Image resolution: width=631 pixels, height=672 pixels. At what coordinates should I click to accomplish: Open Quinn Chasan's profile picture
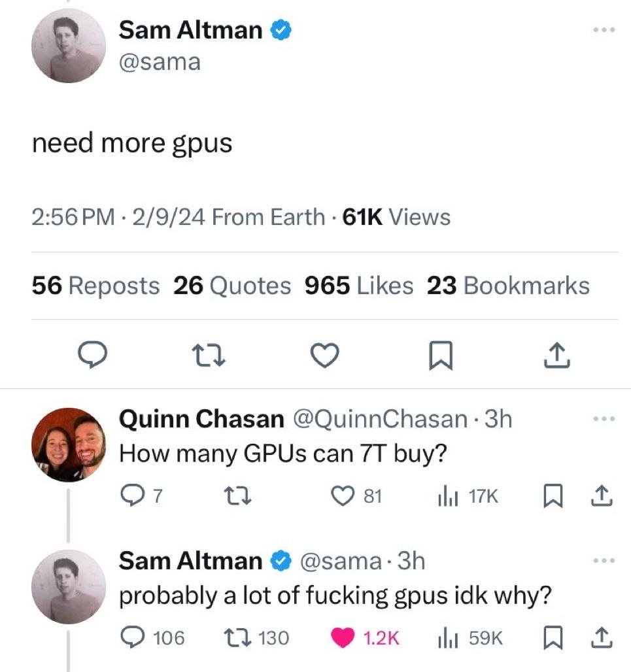pyautogui.click(x=69, y=445)
